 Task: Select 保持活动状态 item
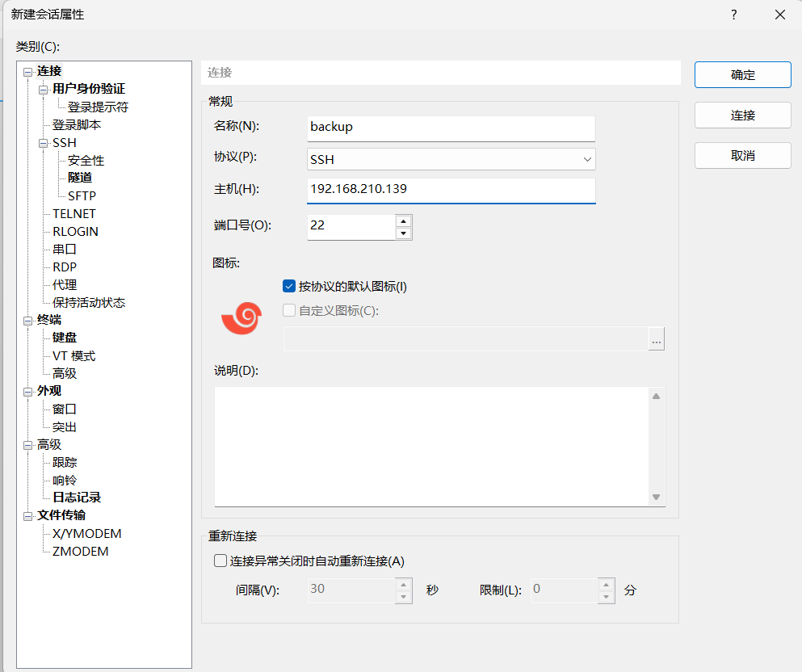pos(89,302)
